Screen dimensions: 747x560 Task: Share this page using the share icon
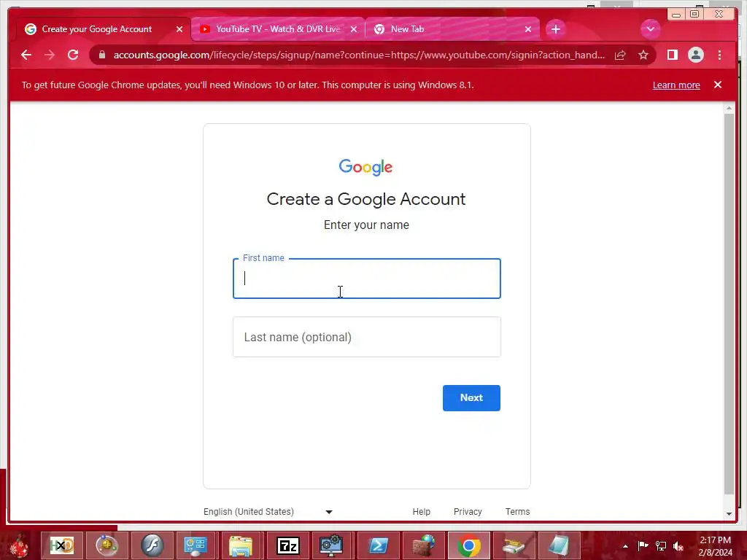[620, 55]
